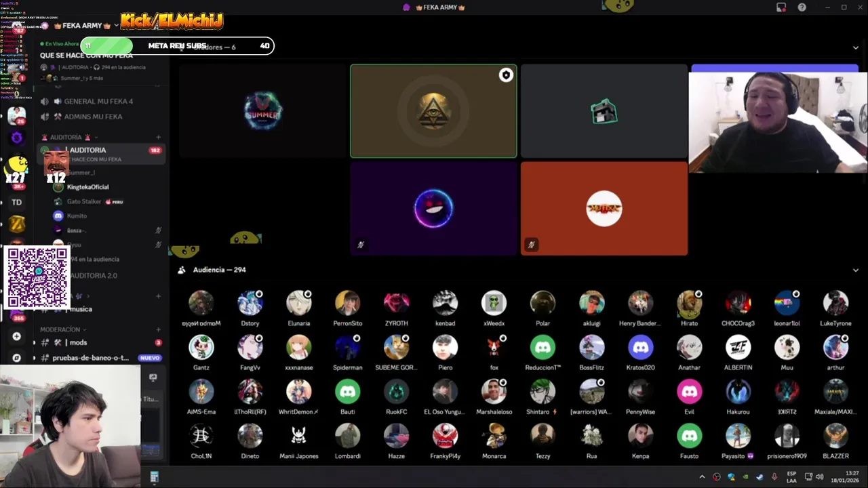The image size is (868, 488).
Task: Open ZYROTH's audience avatar
Action: (397, 303)
